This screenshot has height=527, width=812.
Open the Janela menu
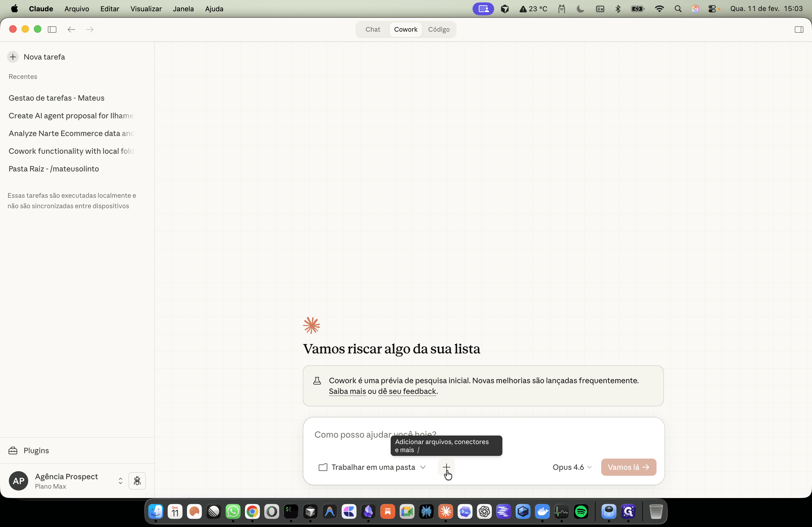tap(183, 9)
